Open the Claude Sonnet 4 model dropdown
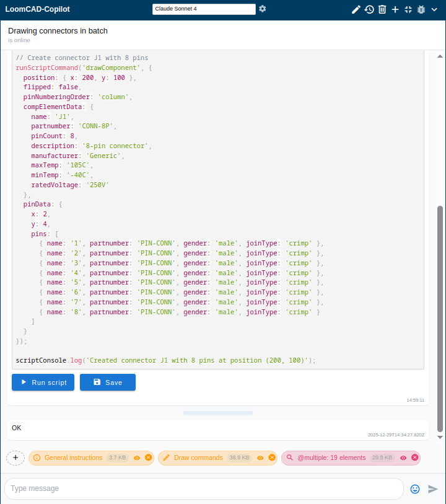 [204, 9]
